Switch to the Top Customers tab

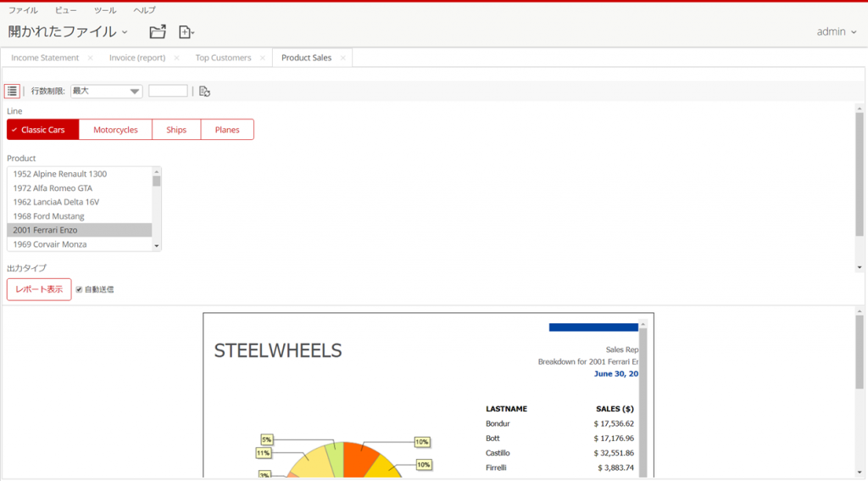[223, 58]
